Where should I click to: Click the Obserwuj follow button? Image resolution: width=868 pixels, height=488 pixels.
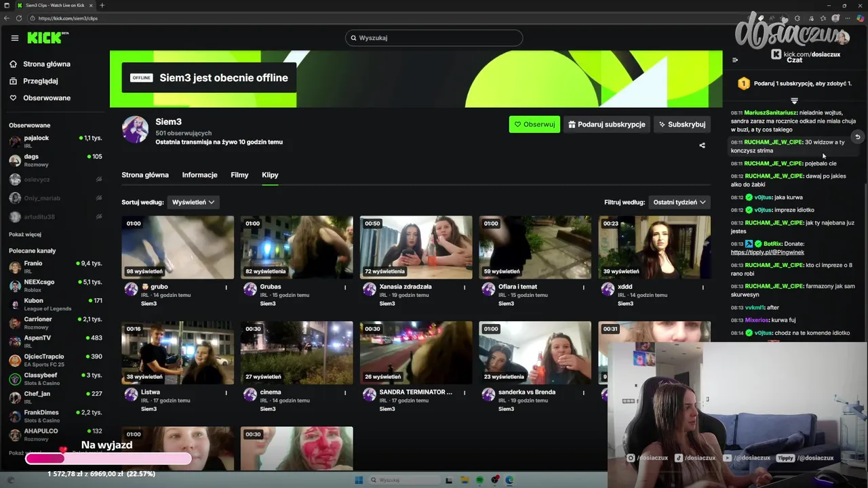534,124
